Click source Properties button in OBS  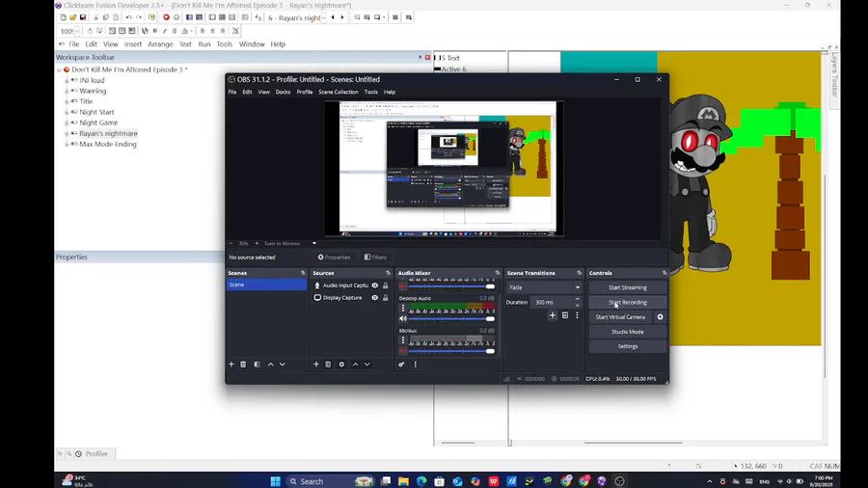(334, 258)
